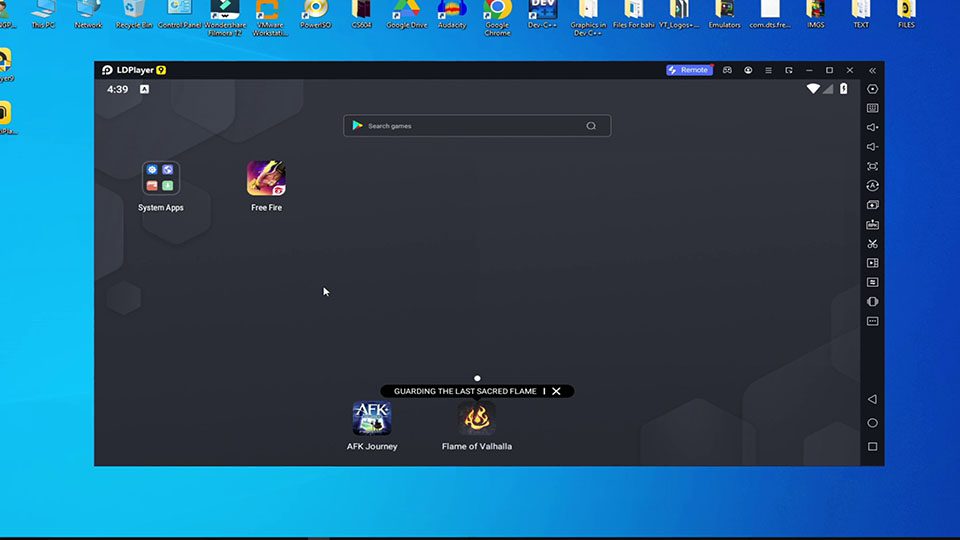Viewport: 960px width, 540px height.
Task: Open This PC desktop icon
Action: pyautogui.click(x=43, y=13)
